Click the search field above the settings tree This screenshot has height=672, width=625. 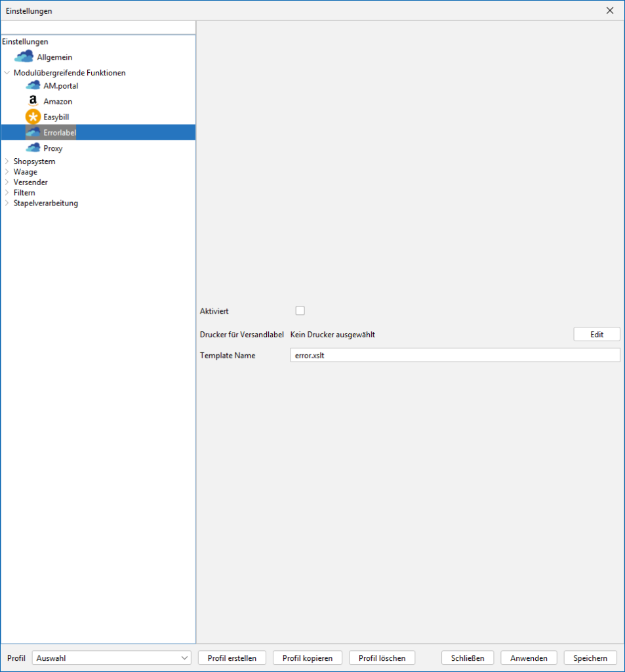(x=98, y=28)
